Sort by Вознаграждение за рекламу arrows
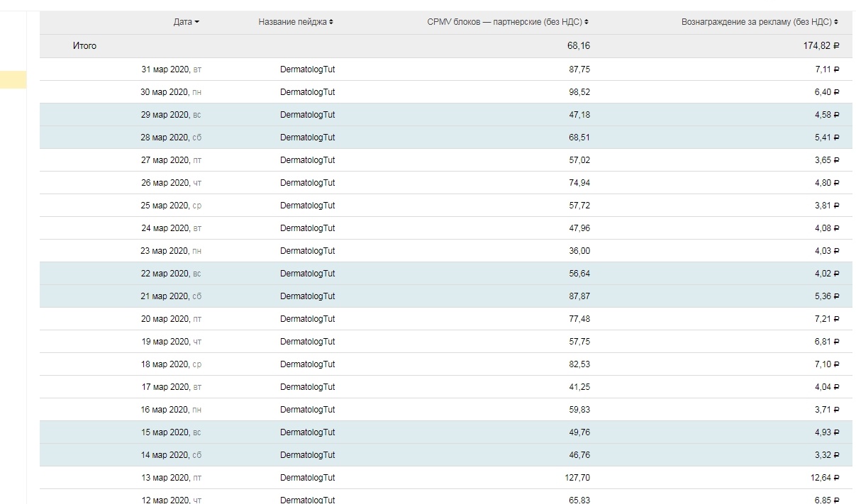856x504 pixels. coord(837,22)
